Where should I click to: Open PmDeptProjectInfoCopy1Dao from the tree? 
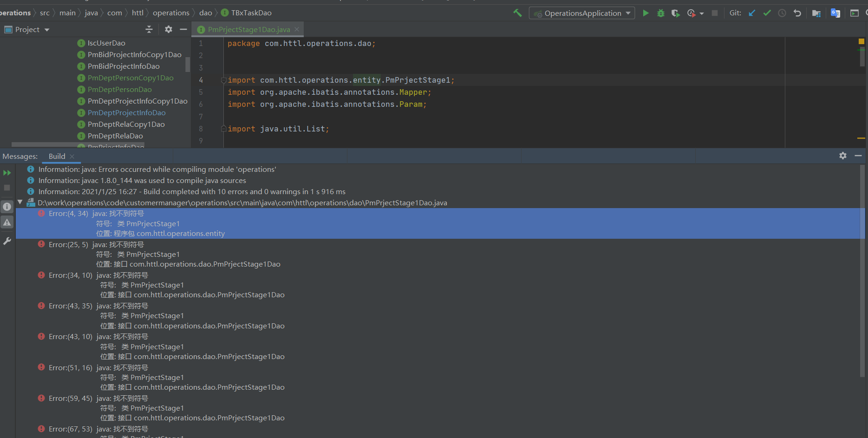click(x=137, y=101)
